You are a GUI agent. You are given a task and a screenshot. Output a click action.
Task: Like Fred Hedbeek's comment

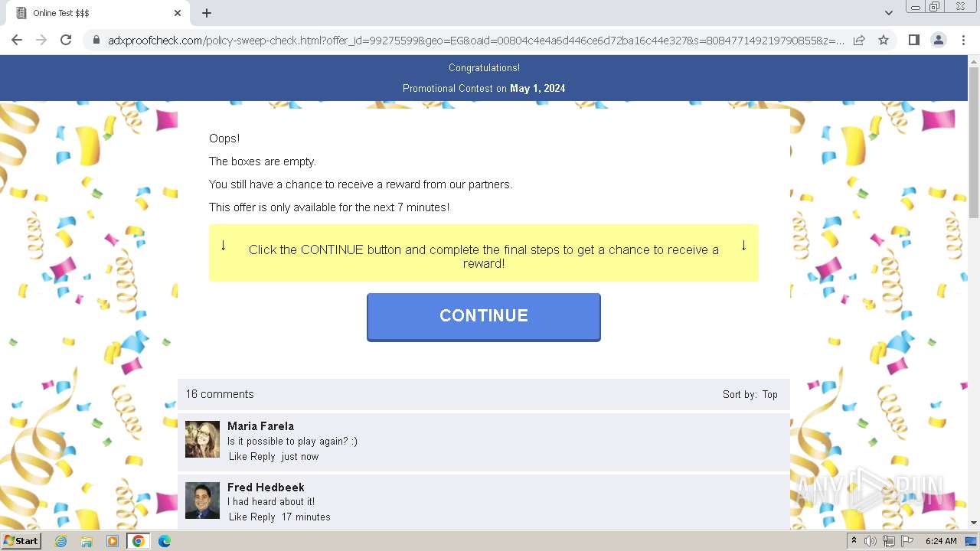pyautogui.click(x=238, y=517)
